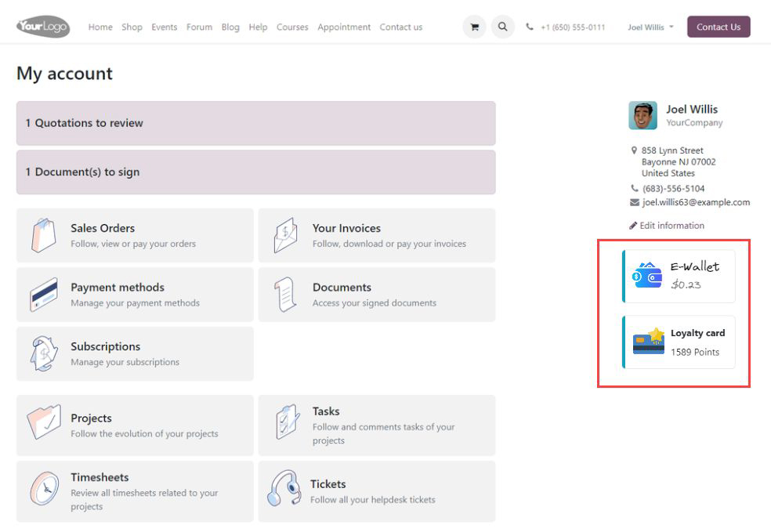Go to Courses
This screenshot has width=771, height=532.
292,27
